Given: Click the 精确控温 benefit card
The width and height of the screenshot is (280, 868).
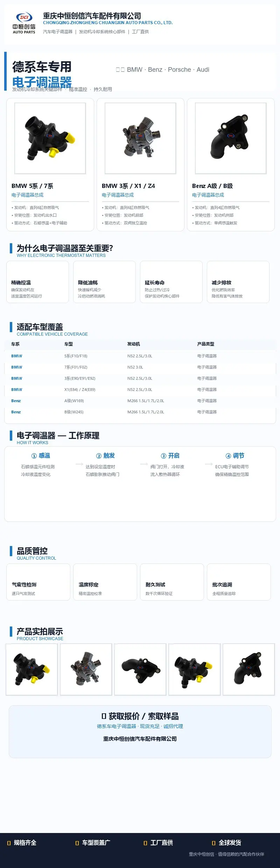Looking at the screenshot, I should pyautogui.click(x=37, y=282).
